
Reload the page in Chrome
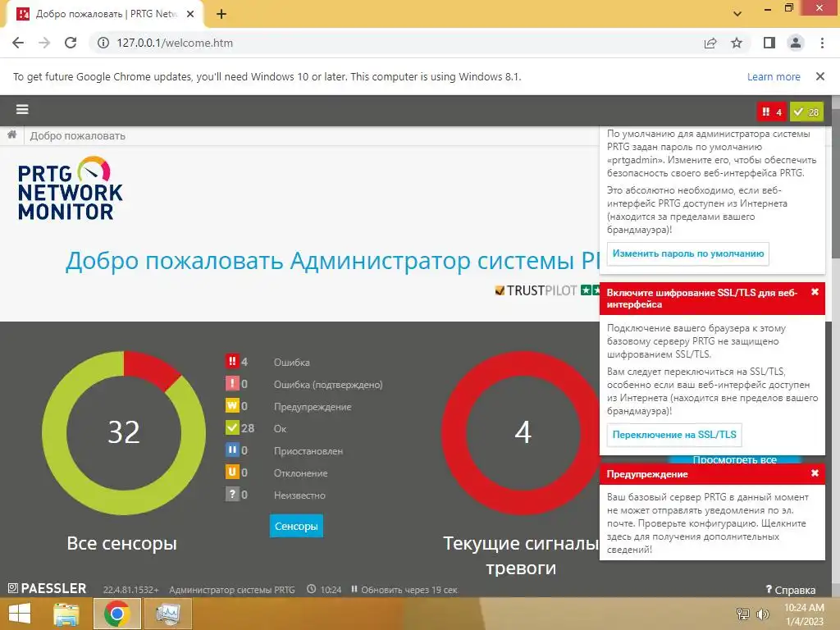click(x=71, y=43)
